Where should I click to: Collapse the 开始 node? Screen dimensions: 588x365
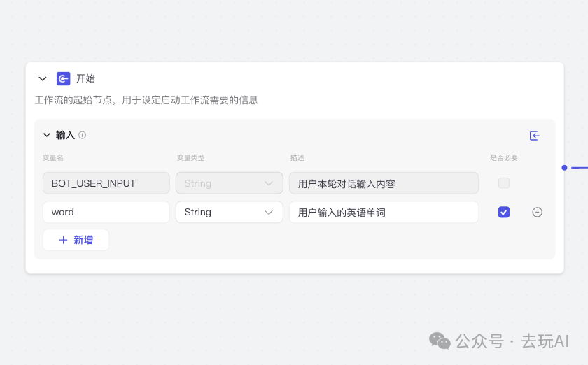[x=43, y=79]
